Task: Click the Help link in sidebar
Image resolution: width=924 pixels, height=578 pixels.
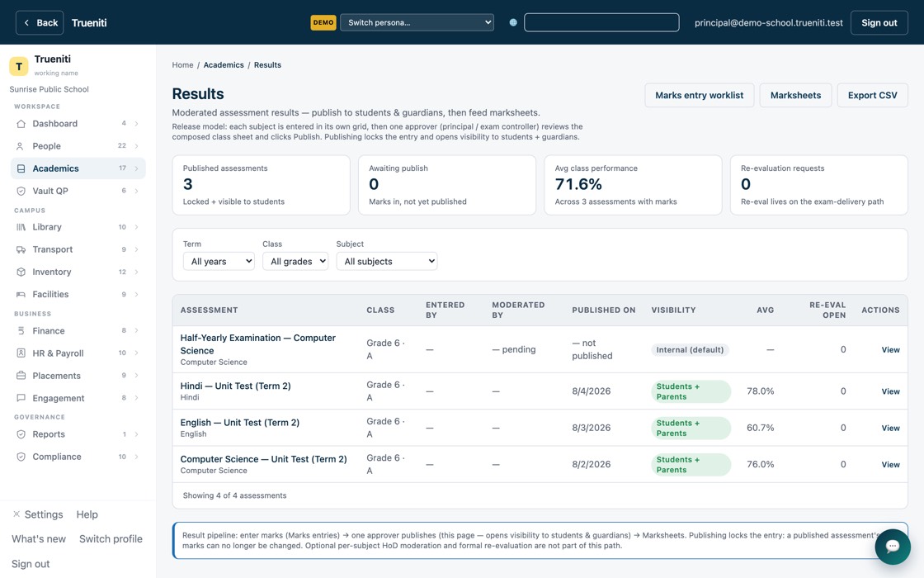Action: 87,514
